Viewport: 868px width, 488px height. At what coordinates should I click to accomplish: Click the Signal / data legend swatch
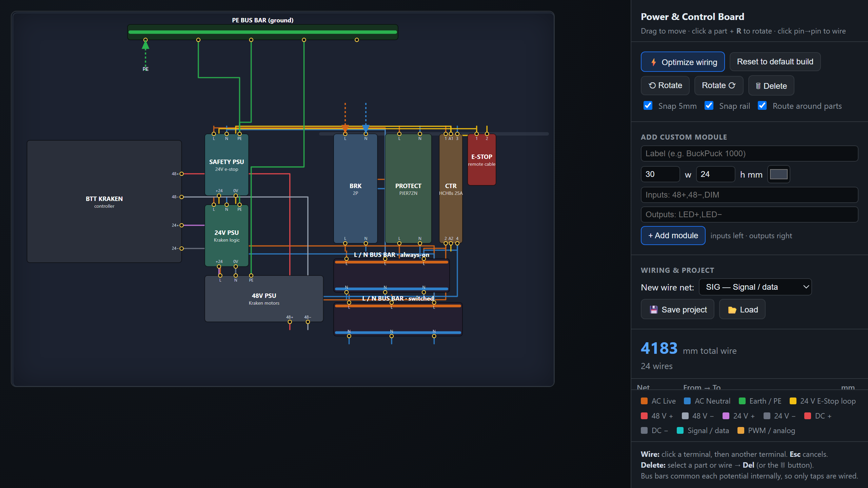tap(680, 430)
